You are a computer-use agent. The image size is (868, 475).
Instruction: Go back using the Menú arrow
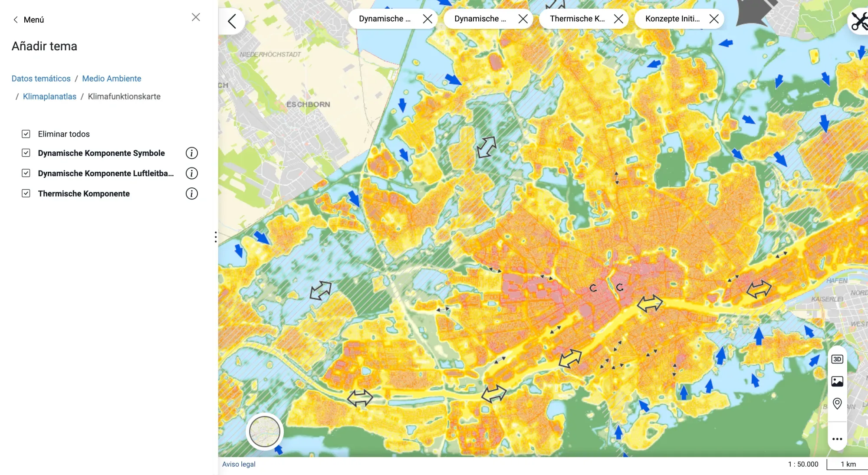click(16, 20)
